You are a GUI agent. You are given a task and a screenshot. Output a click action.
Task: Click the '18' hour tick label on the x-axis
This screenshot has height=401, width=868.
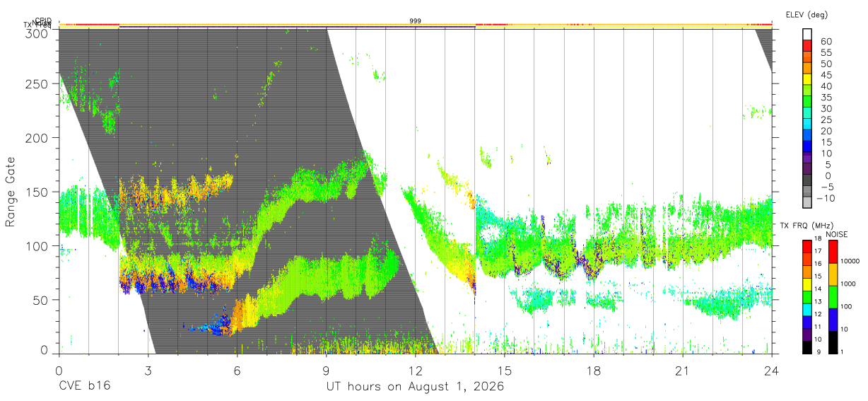click(x=594, y=371)
